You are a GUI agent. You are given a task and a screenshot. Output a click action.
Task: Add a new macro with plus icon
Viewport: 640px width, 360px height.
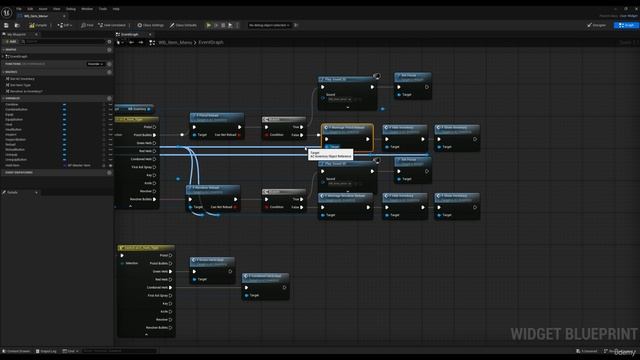(x=109, y=72)
